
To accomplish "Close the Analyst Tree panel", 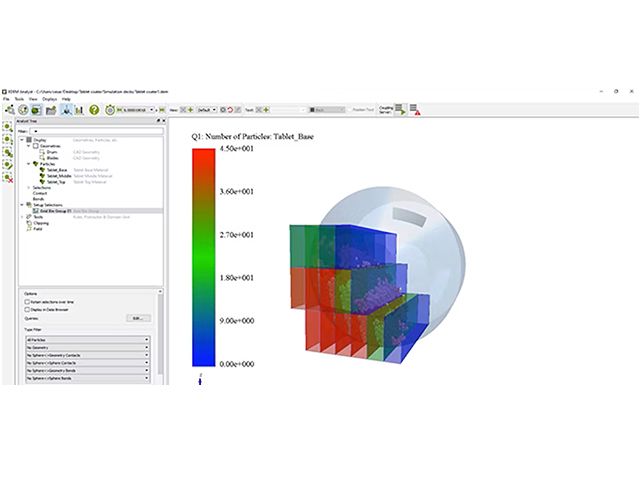I will point(164,121).
